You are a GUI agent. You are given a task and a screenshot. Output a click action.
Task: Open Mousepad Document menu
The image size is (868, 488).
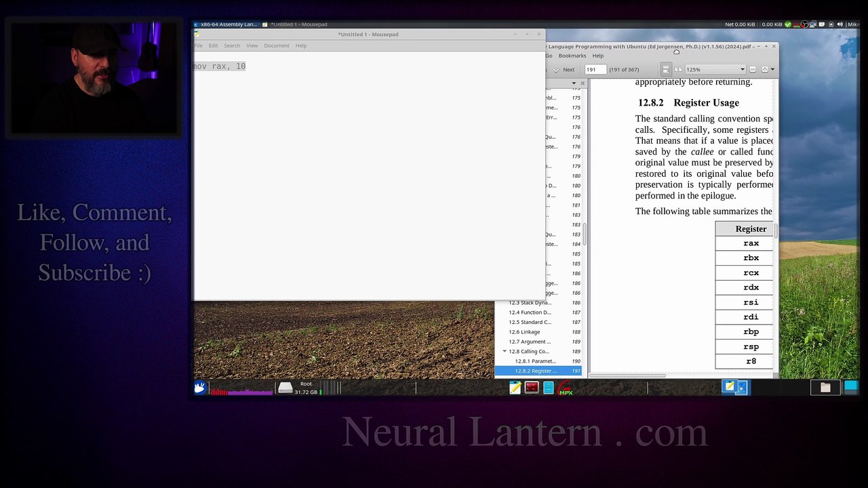[x=277, y=45]
